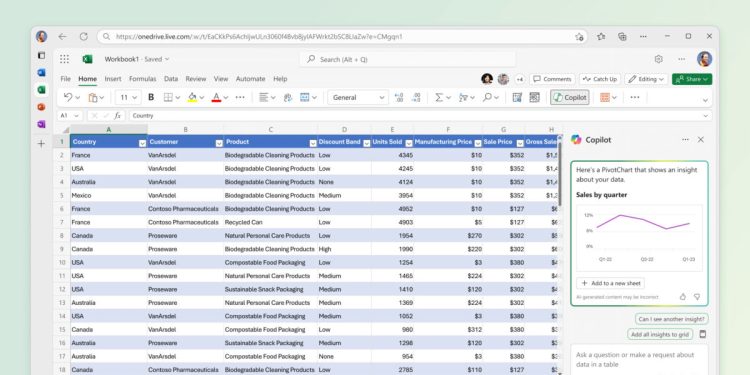750x375 pixels.
Task: Click Add to a new sheet
Action: (x=610, y=283)
